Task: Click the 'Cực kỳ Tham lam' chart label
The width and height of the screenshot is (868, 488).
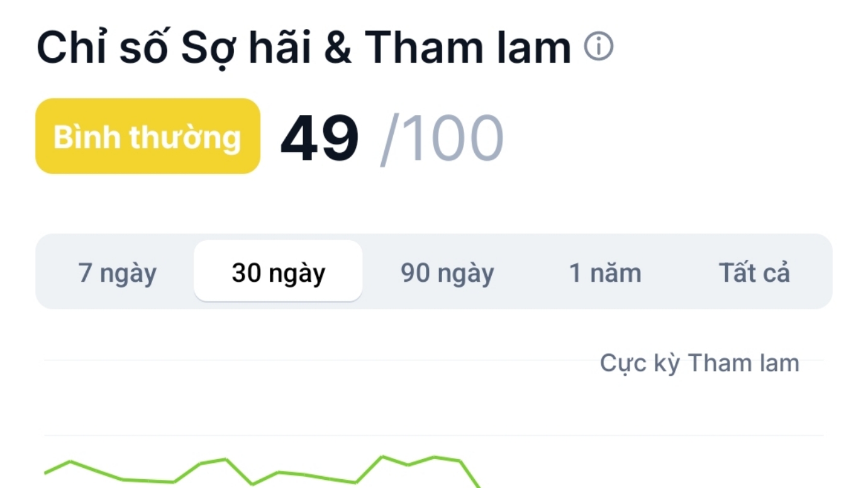Action: (x=699, y=363)
